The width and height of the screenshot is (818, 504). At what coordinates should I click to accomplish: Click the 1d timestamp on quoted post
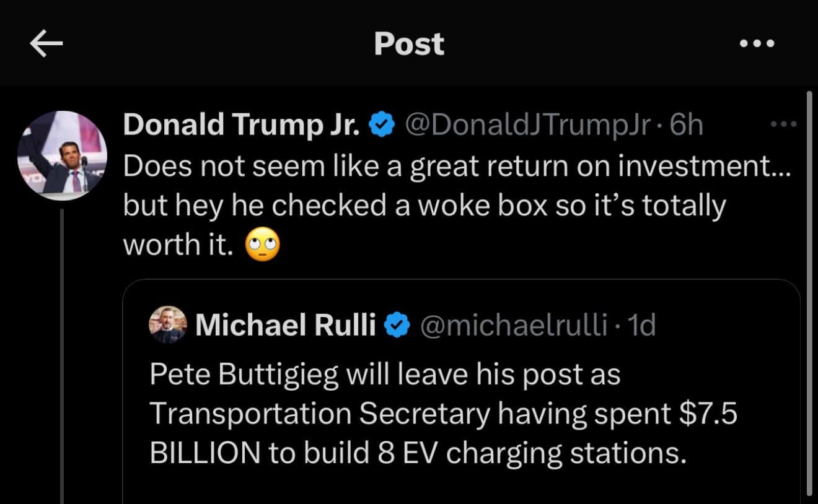(x=641, y=326)
